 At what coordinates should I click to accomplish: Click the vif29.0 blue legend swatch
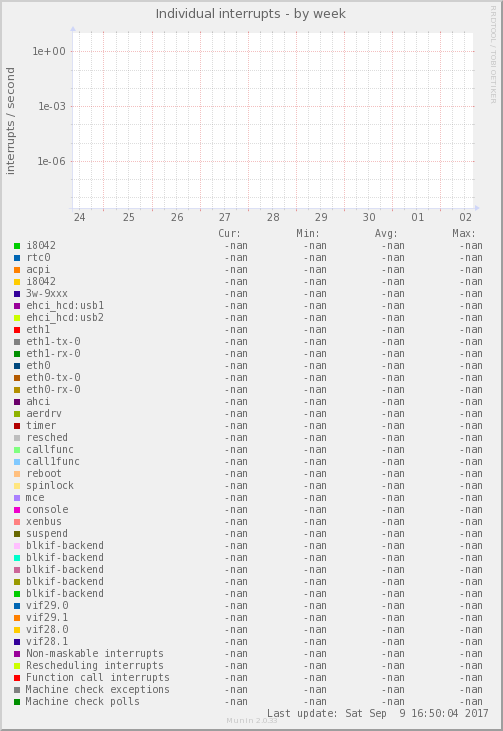click(x=17, y=606)
